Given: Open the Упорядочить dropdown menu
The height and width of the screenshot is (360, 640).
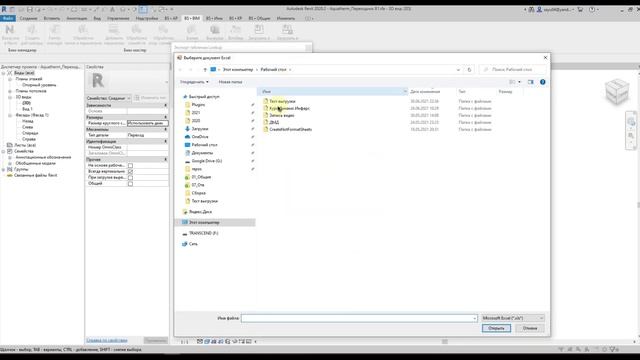Looking at the screenshot, I should pos(194,82).
